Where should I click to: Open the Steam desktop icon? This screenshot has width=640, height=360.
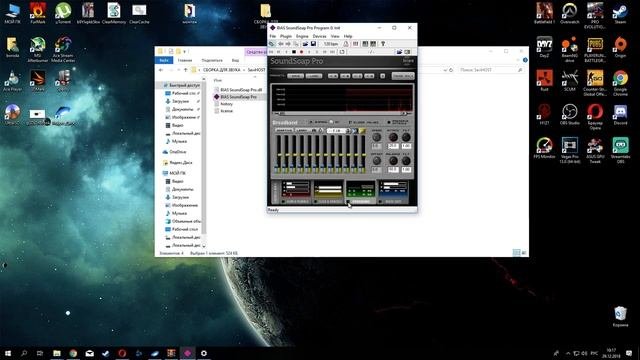point(620,13)
